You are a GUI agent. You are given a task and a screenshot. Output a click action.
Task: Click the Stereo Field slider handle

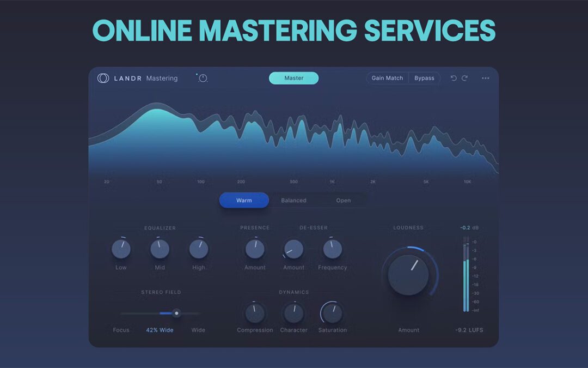[176, 313]
